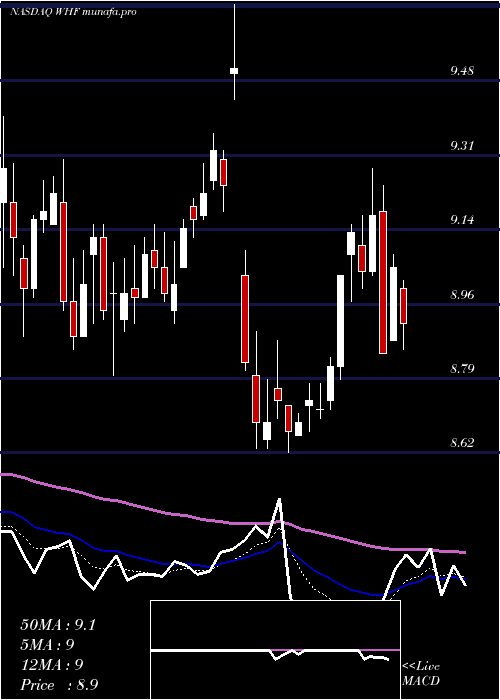
Task: Click inside the Live MACD inset panel
Action: (x=275, y=650)
